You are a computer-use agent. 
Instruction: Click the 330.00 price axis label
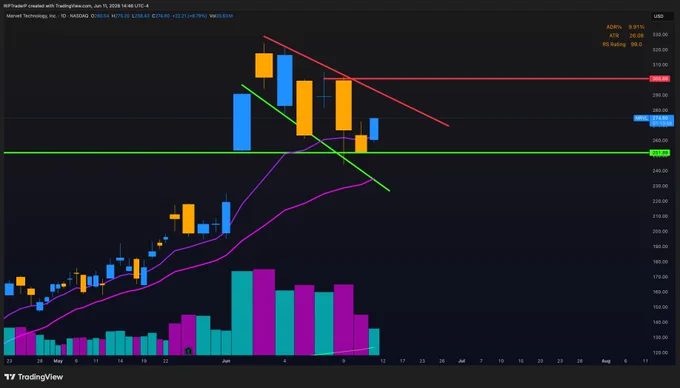point(660,35)
